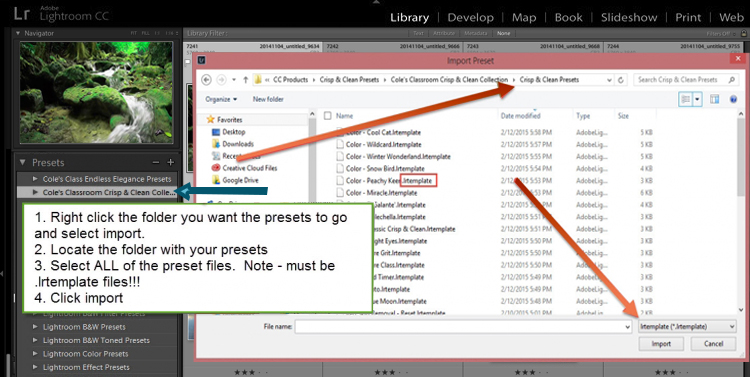Expand Cole's Class Endless Elegance Presets folder
The width and height of the screenshot is (750, 377).
coord(35,179)
